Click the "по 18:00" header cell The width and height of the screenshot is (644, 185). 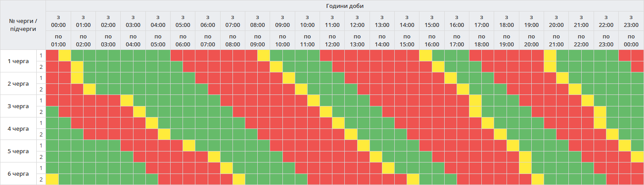[x=482, y=40]
